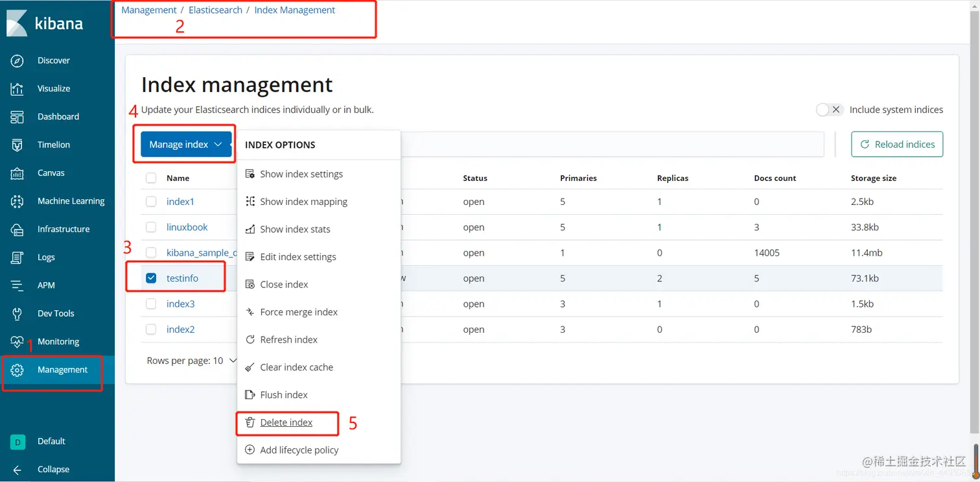Screen dimensions: 980x482
Task: Click the Force merge index icon
Action: tap(250, 312)
